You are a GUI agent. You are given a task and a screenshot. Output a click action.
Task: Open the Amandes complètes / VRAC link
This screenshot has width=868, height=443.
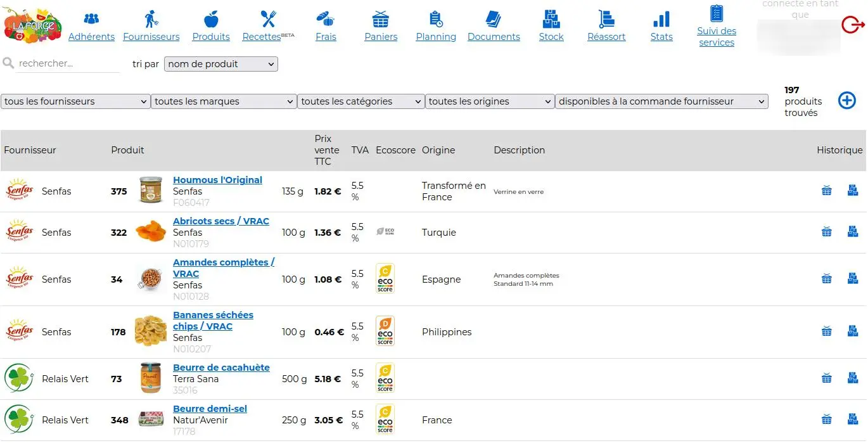point(224,268)
